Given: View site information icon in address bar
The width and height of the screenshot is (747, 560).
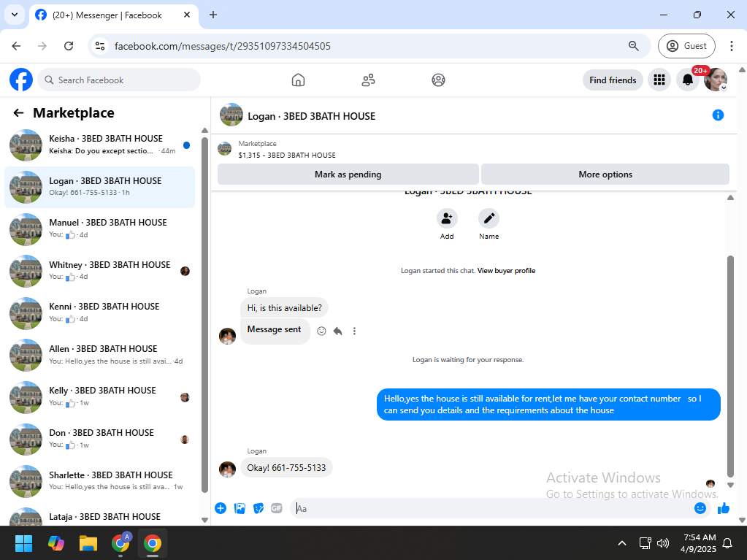Looking at the screenshot, I should [x=100, y=46].
